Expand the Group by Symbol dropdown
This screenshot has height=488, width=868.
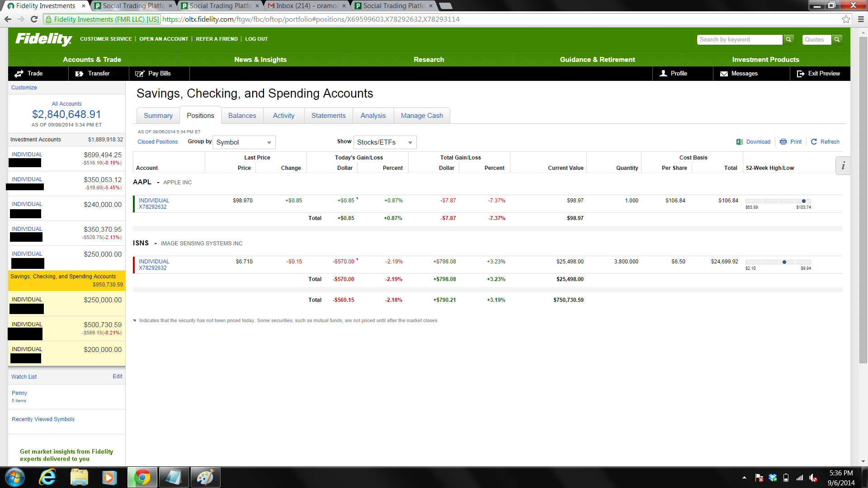[x=244, y=142]
